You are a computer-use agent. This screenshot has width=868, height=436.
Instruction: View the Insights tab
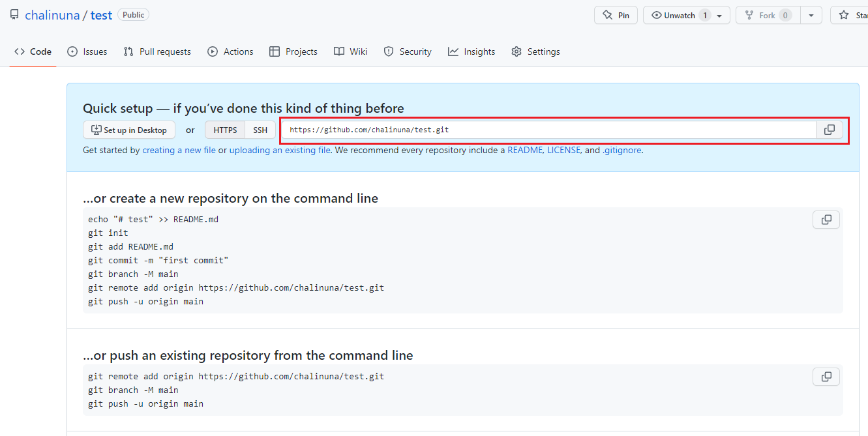[x=471, y=51]
